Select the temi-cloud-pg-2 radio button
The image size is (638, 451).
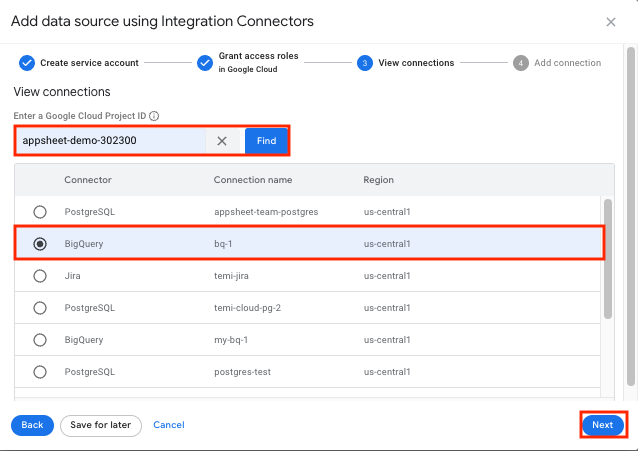tap(40, 308)
